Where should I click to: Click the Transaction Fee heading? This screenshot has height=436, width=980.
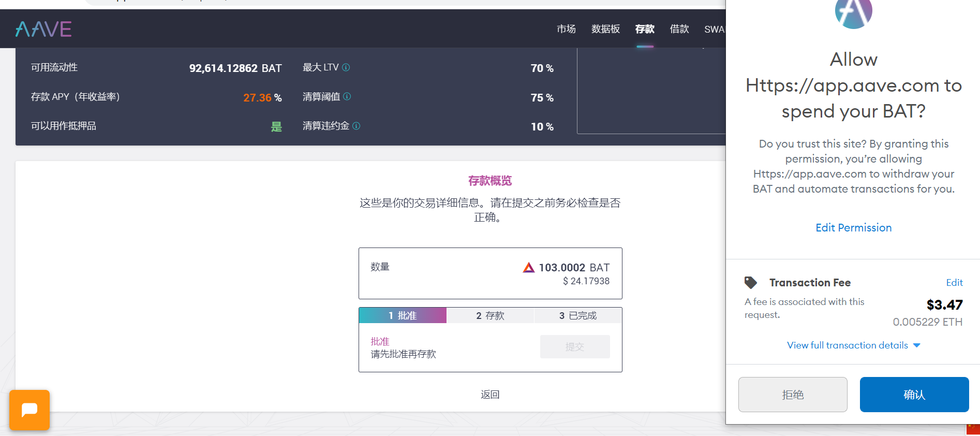pyautogui.click(x=810, y=283)
